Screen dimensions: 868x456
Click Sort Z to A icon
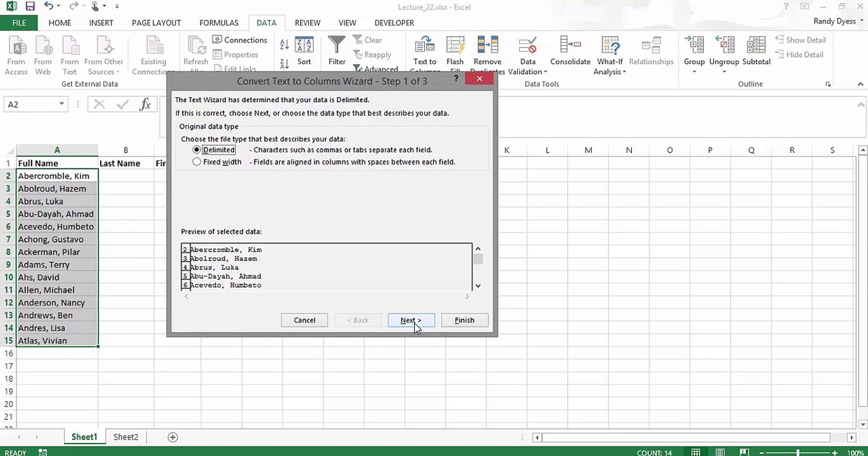tap(284, 63)
